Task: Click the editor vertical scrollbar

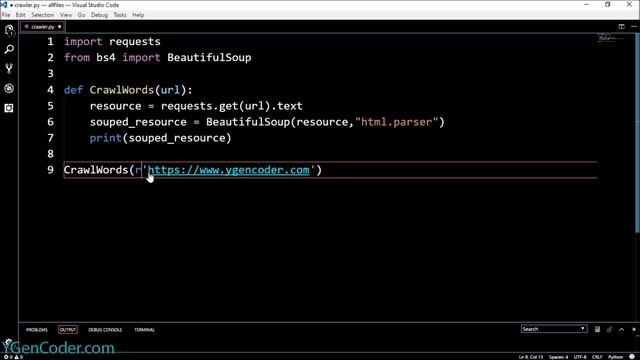Action: coord(638,133)
